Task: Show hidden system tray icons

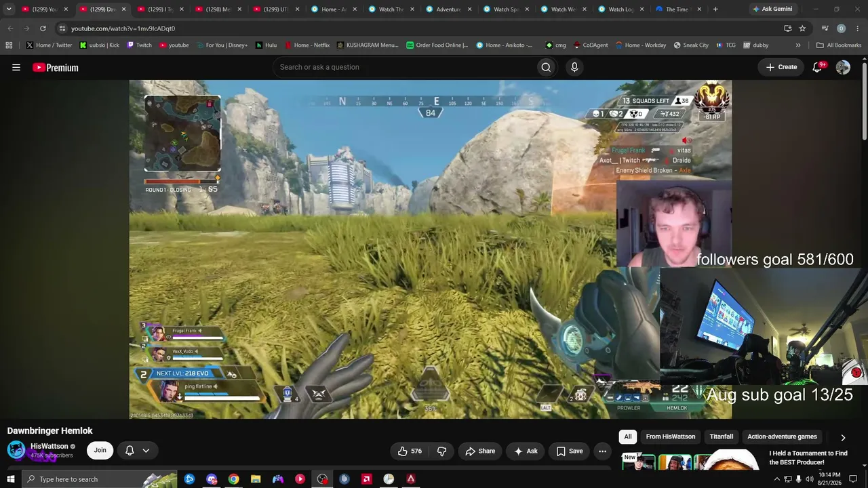Action: pyautogui.click(x=776, y=479)
